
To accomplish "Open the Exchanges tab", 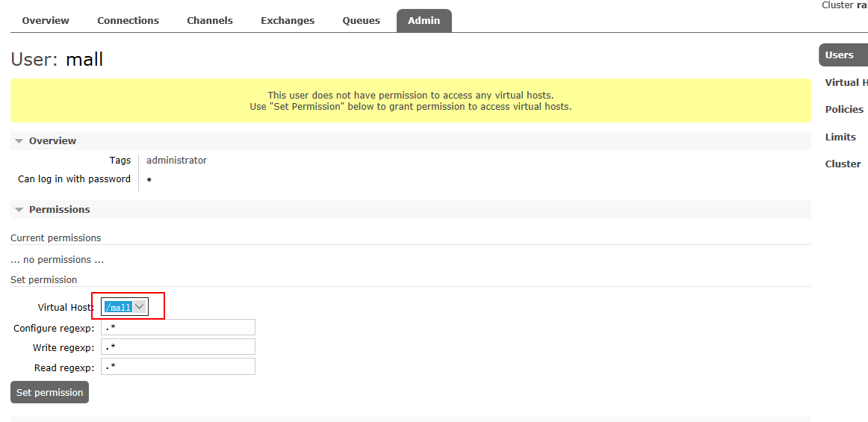I will pyautogui.click(x=288, y=21).
